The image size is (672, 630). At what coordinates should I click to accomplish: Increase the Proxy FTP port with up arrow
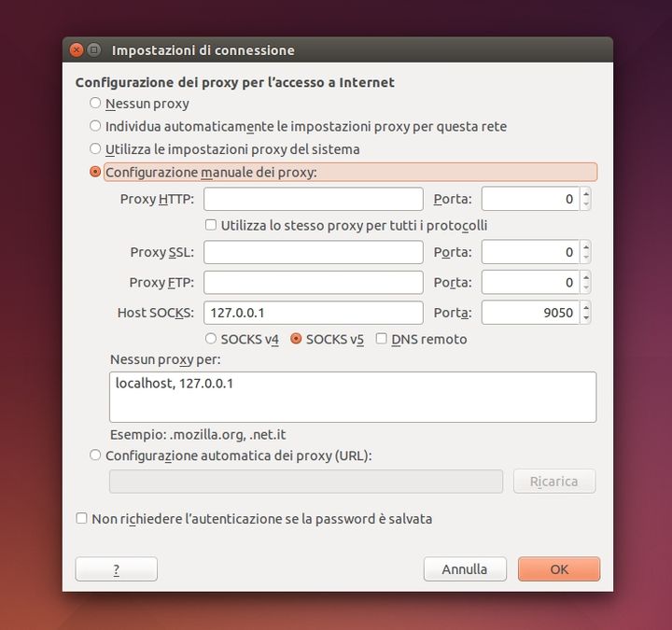[x=586, y=277]
